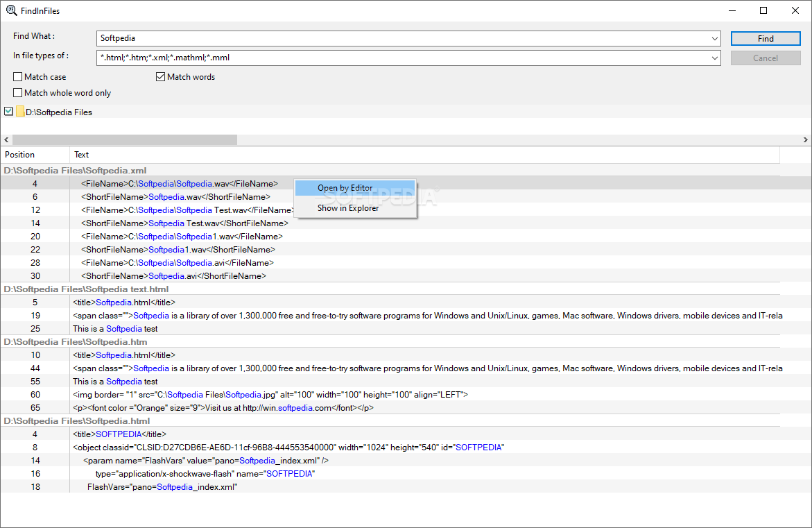Viewport: 812px width, 528px height.
Task: Select the img border result at position 60
Action: pos(406,395)
